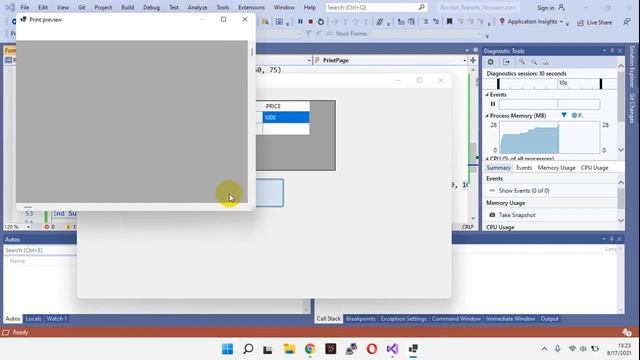Screen dimensions: 640x360
Task: Toggle Private Bytes legend circle
Action: (x=574, y=116)
